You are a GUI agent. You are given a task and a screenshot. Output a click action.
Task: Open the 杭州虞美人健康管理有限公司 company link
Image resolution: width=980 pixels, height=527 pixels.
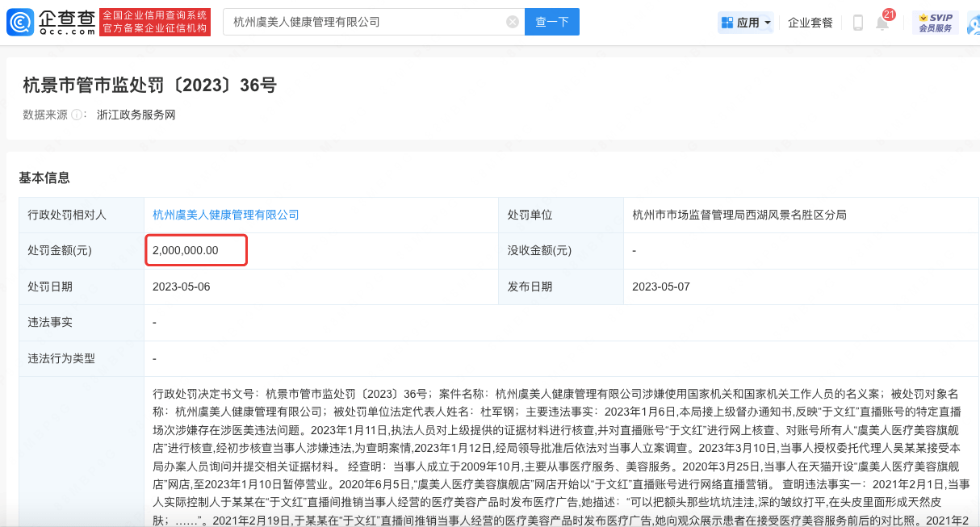pyautogui.click(x=226, y=215)
